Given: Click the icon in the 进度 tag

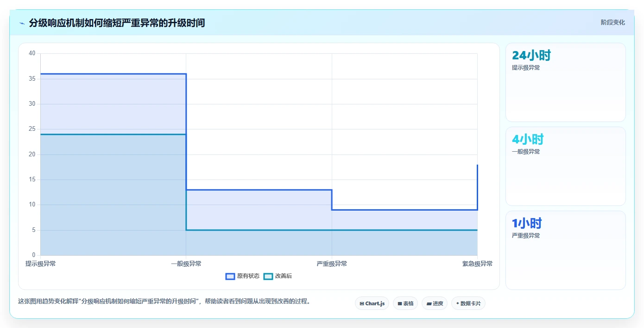Looking at the screenshot, I should click(429, 304).
